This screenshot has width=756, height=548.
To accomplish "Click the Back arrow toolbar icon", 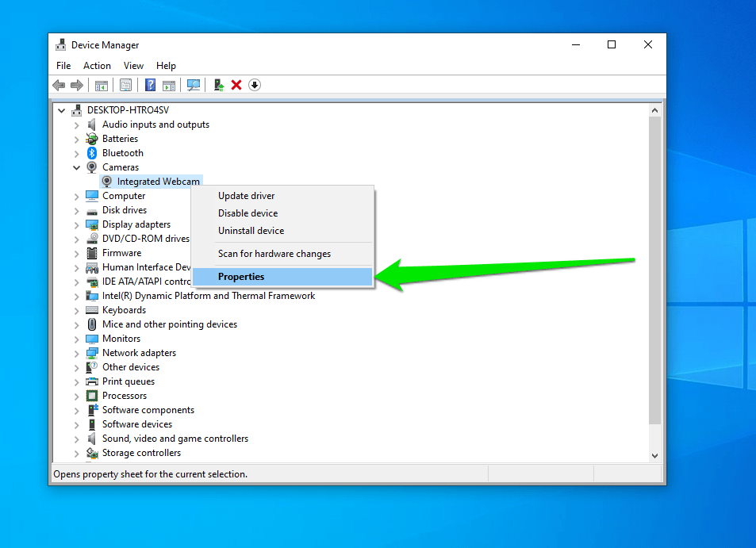I will pyautogui.click(x=59, y=86).
